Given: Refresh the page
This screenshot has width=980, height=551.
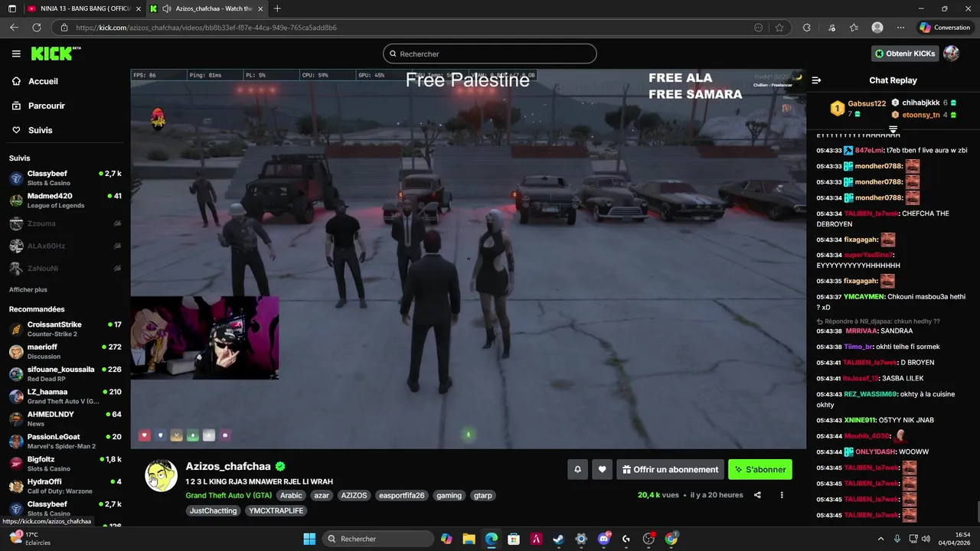Looking at the screenshot, I should click(x=36, y=28).
